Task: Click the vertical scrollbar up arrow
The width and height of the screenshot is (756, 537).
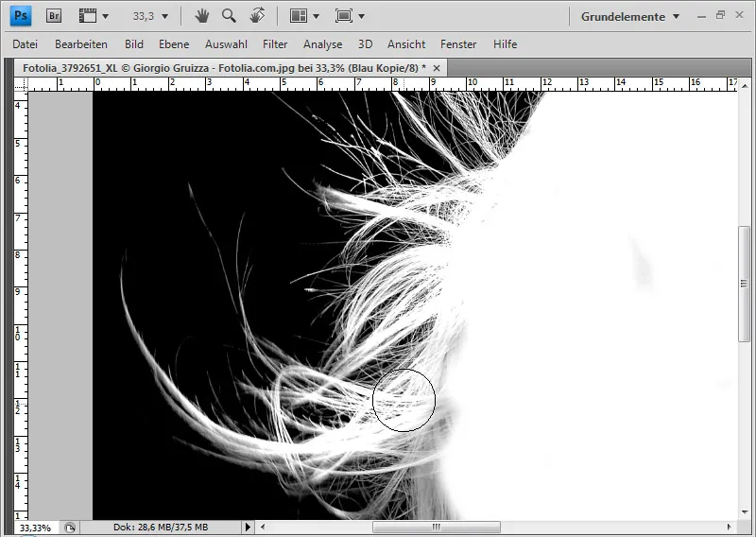Action: [746, 85]
